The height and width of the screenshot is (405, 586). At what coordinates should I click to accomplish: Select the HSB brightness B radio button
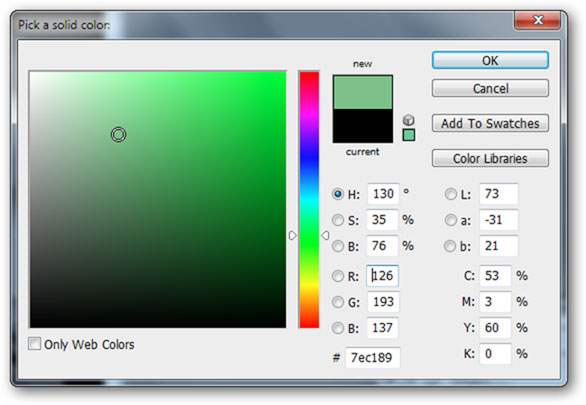[338, 246]
